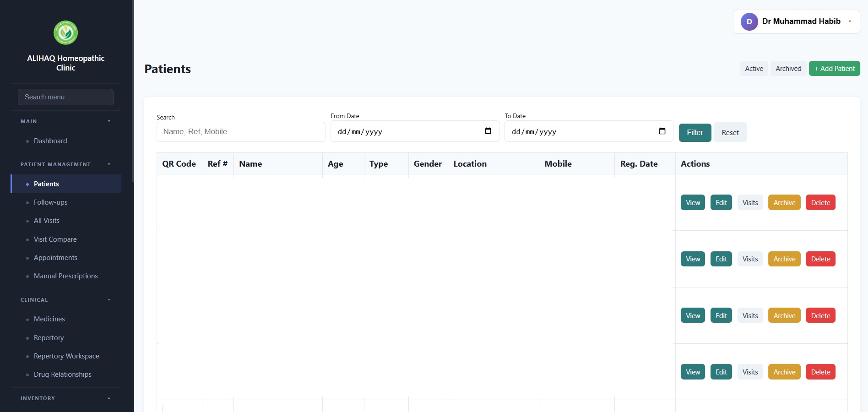Click the Reset button
The image size is (868, 412).
click(x=730, y=132)
